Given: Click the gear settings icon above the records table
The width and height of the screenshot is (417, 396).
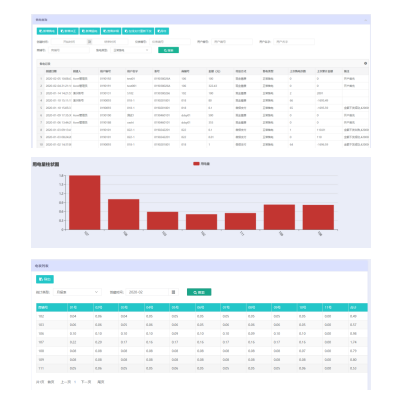Looking at the screenshot, I should (x=365, y=63).
